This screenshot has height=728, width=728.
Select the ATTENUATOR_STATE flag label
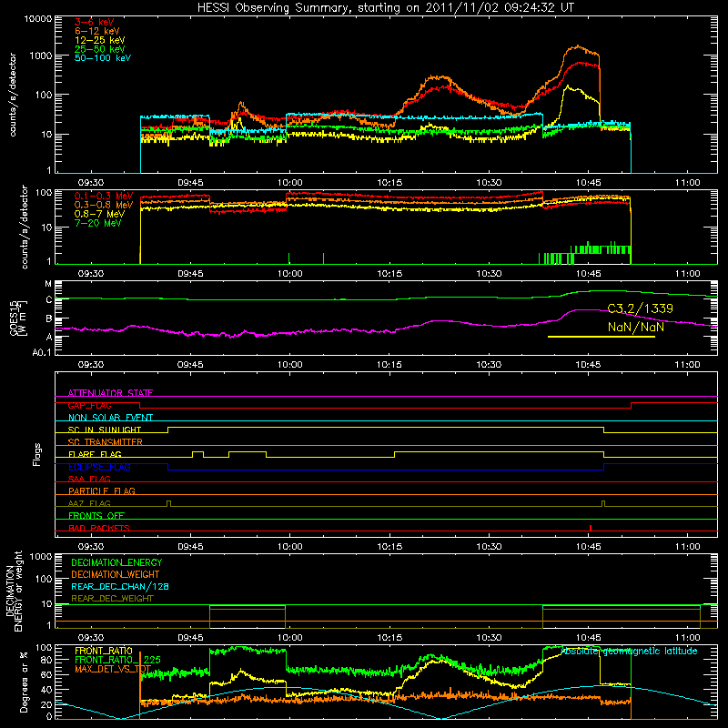(110, 393)
